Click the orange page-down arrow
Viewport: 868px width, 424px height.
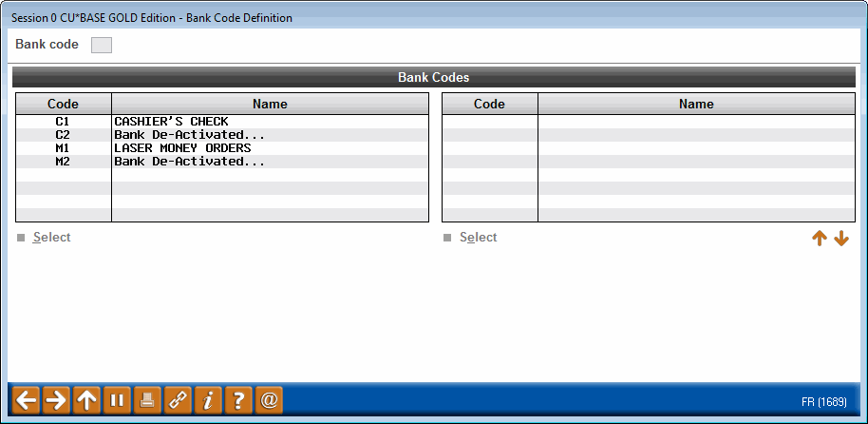(x=841, y=239)
